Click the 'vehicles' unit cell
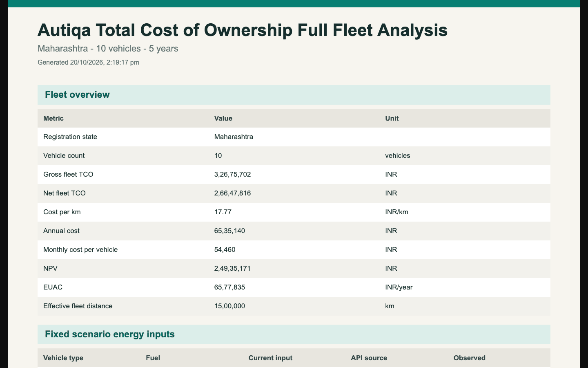This screenshot has height=368, width=588. 398,156
